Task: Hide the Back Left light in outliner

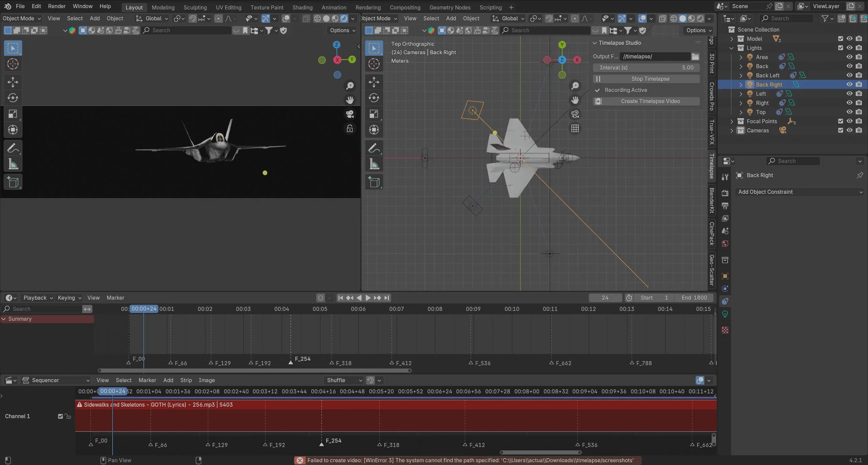Action: [849, 75]
